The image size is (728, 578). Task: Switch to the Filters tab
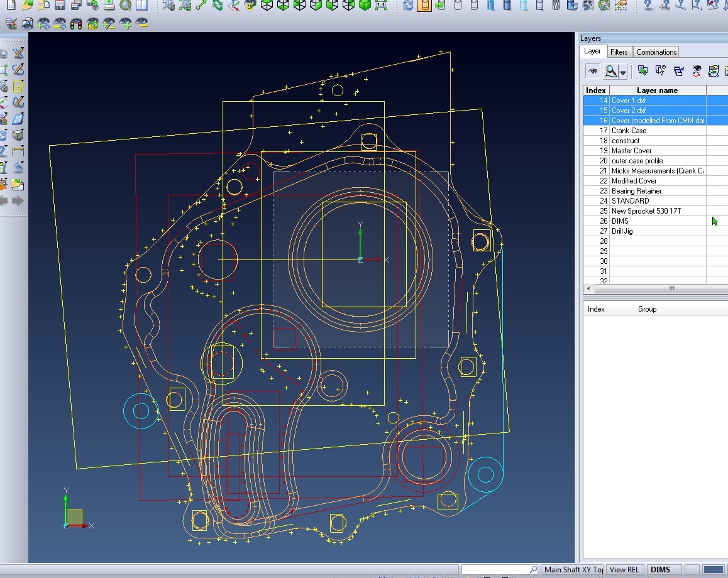point(619,52)
